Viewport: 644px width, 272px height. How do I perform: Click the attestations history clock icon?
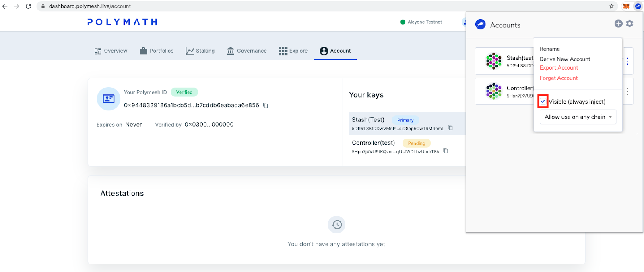(x=336, y=225)
